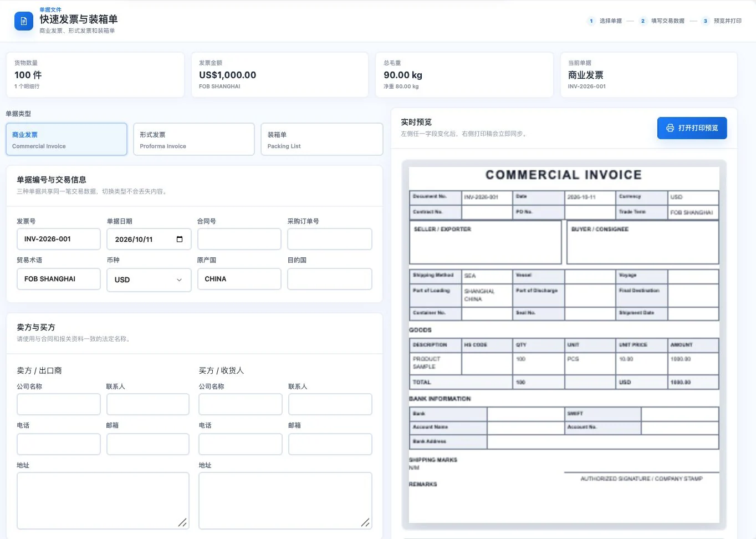Click the Commercial Invoice live preview page
The height and width of the screenshot is (539, 756).
[564, 345]
